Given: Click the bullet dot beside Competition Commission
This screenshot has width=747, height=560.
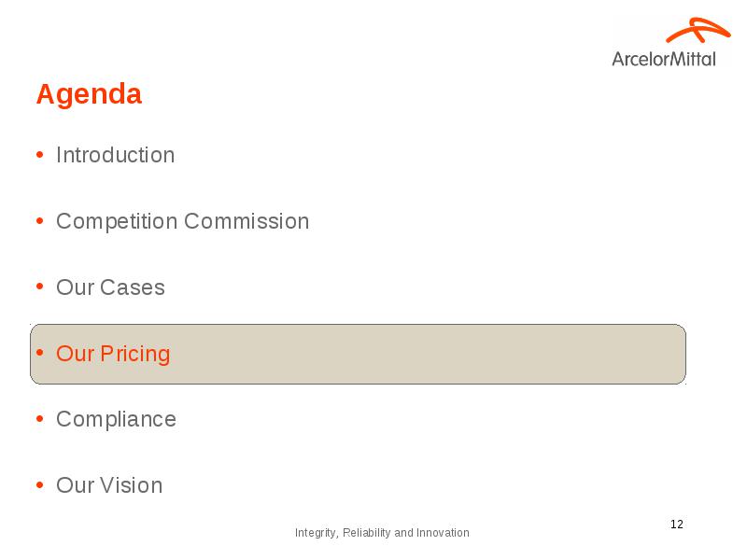Looking at the screenshot, I should coord(40,221).
